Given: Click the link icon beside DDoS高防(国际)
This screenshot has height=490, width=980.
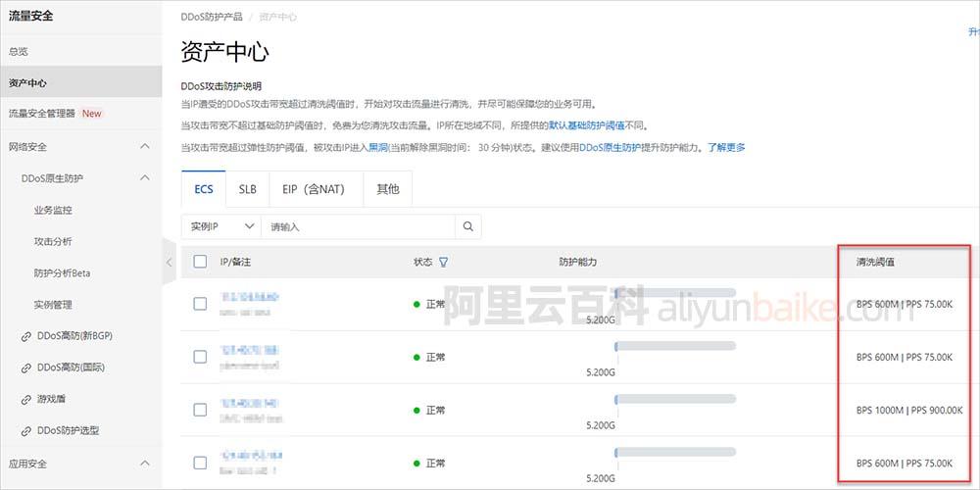Looking at the screenshot, I should 26,368.
